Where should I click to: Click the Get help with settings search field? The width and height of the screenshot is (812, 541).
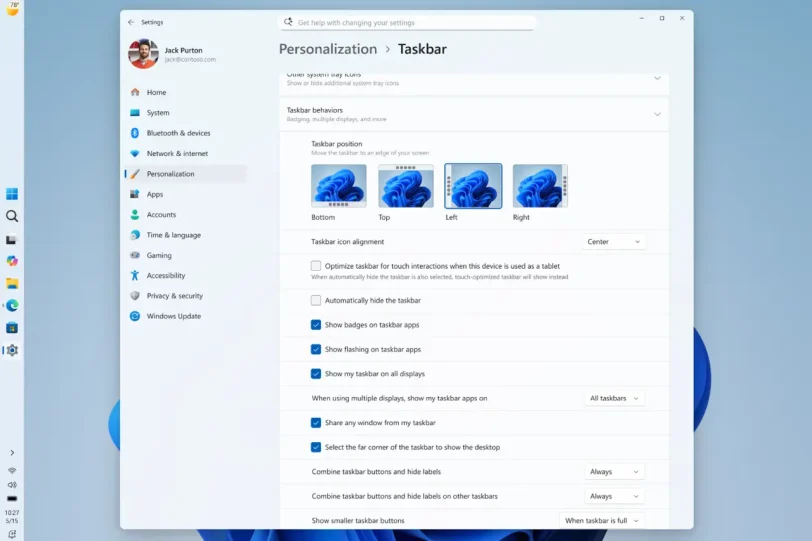[407, 23]
